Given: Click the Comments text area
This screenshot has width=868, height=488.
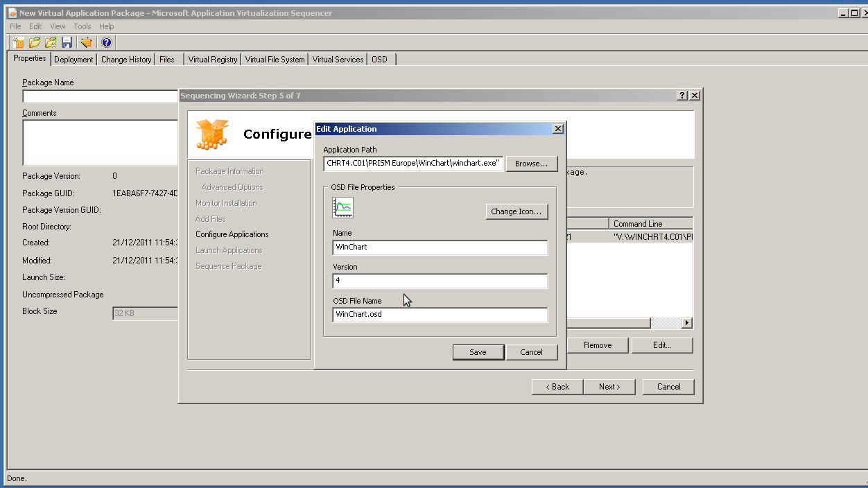Looking at the screenshot, I should coord(101,142).
